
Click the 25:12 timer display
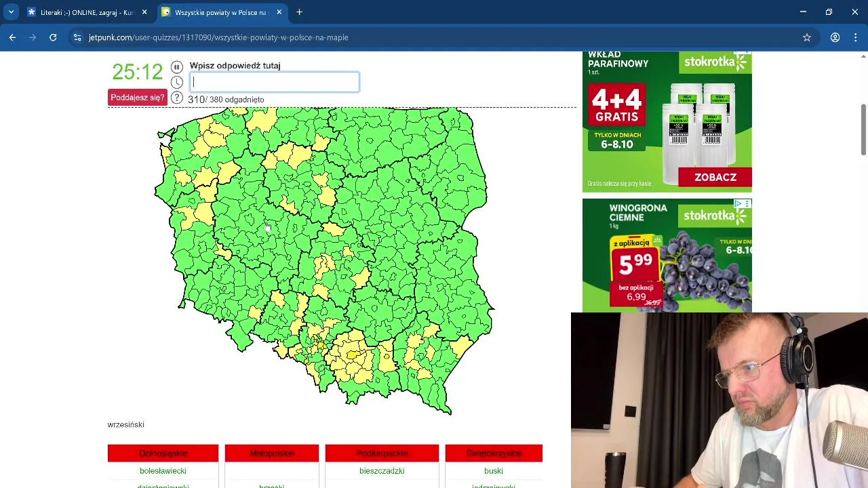[x=138, y=72]
